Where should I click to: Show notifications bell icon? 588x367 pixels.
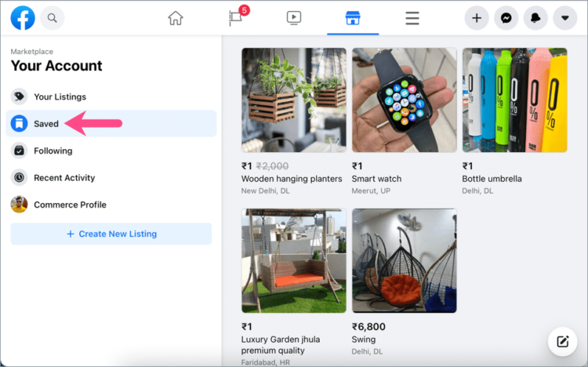pos(536,17)
